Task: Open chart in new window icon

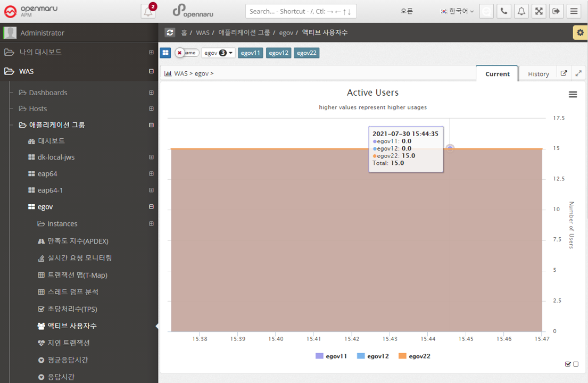Action: [x=564, y=73]
